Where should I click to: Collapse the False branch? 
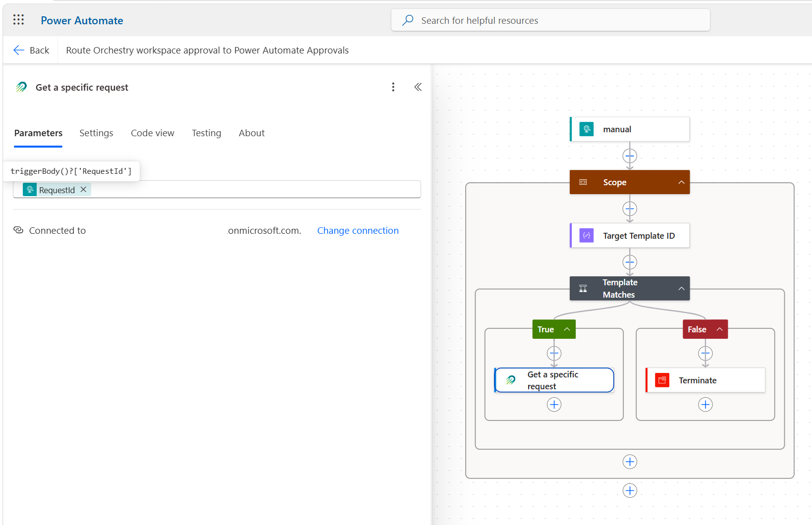click(x=719, y=329)
